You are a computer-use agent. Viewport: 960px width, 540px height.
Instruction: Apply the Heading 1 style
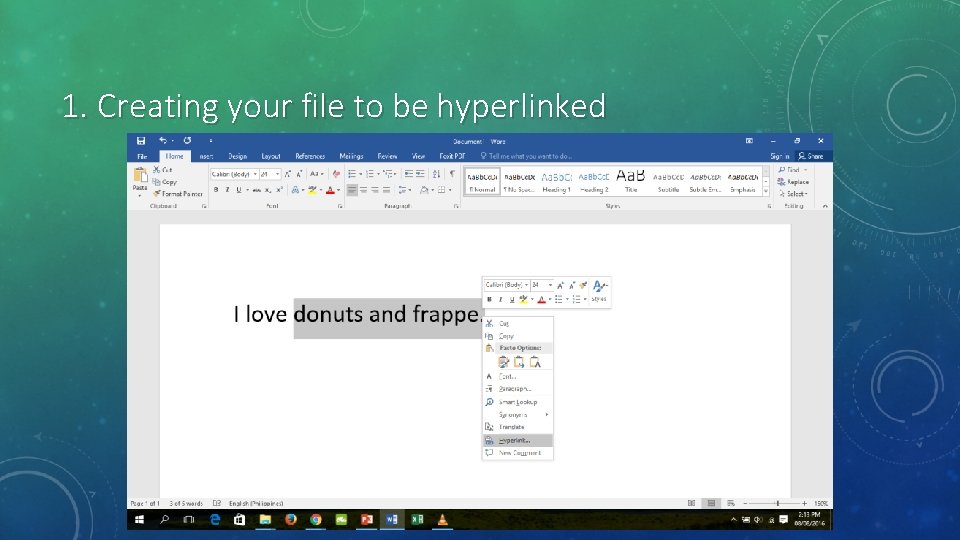(x=557, y=182)
